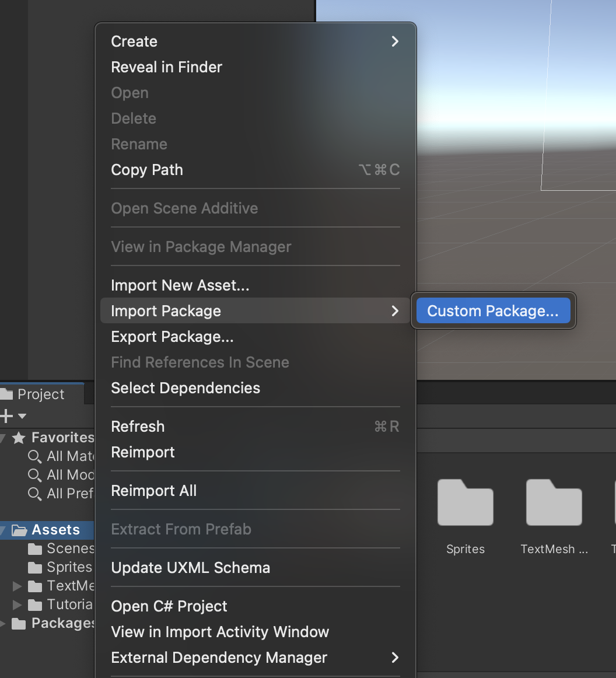This screenshot has height=678, width=616.
Task: Click External Dependency Manager chevron
Action: [x=395, y=658]
